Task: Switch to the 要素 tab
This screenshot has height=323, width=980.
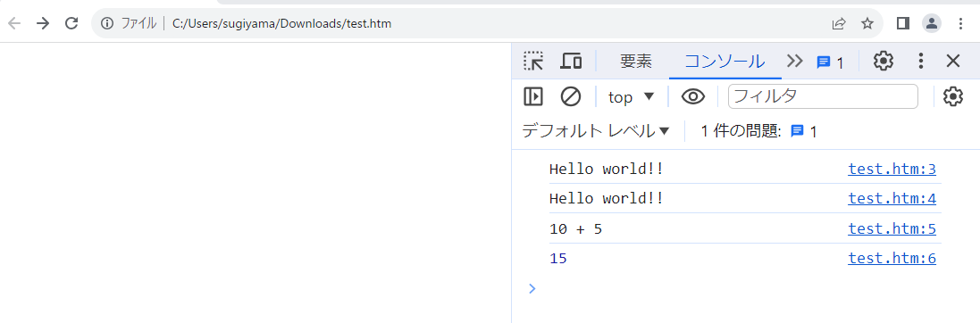Action: (636, 62)
